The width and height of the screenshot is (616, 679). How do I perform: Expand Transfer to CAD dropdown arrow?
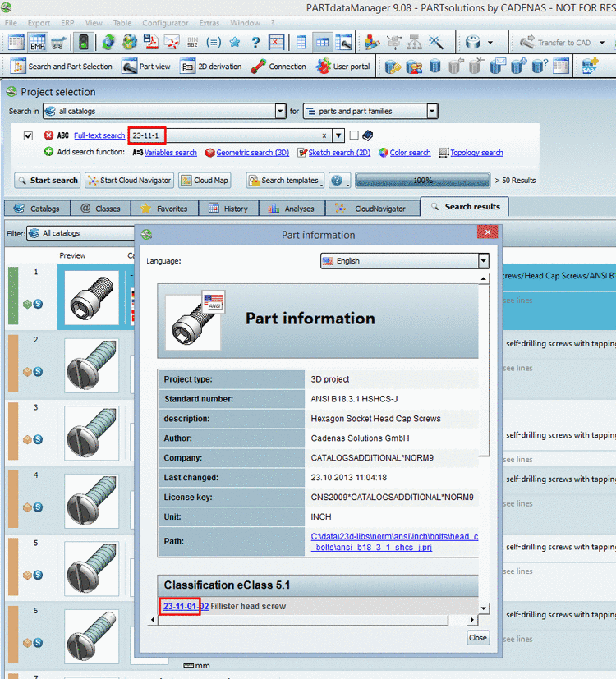pos(602,43)
